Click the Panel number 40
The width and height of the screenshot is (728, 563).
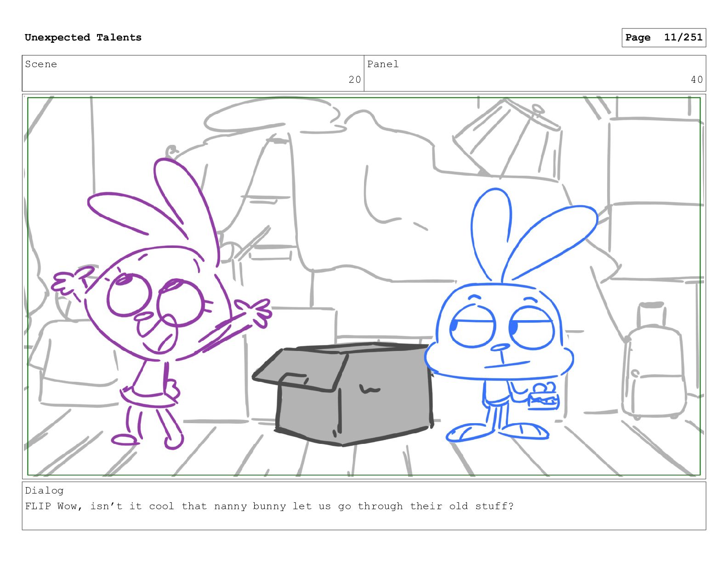coord(697,80)
